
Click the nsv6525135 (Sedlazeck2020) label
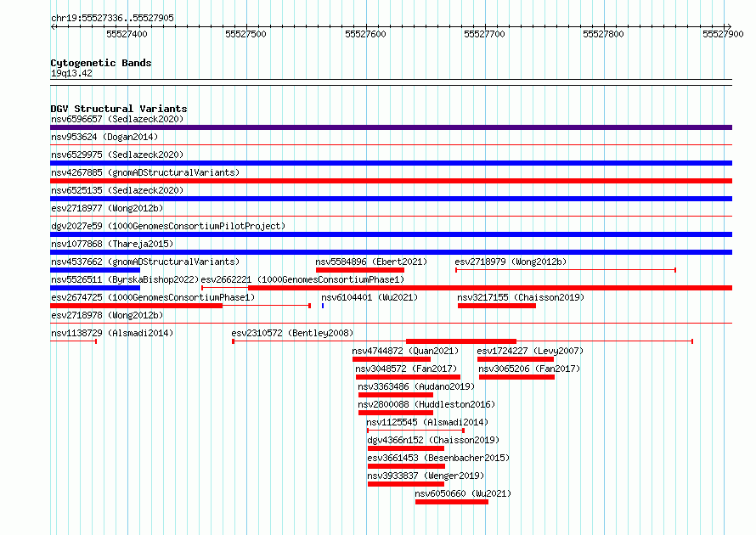[x=117, y=190]
